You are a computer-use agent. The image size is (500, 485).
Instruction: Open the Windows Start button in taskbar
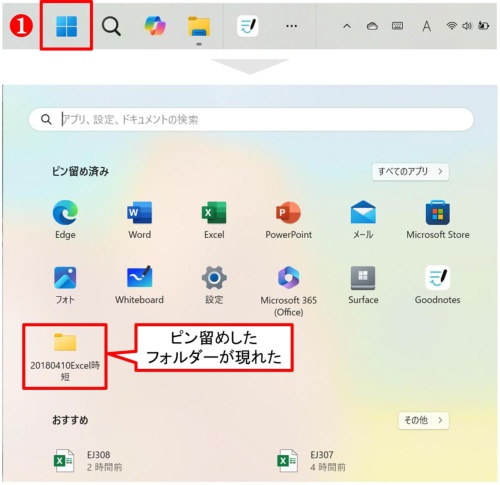click(x=66, y=26)
